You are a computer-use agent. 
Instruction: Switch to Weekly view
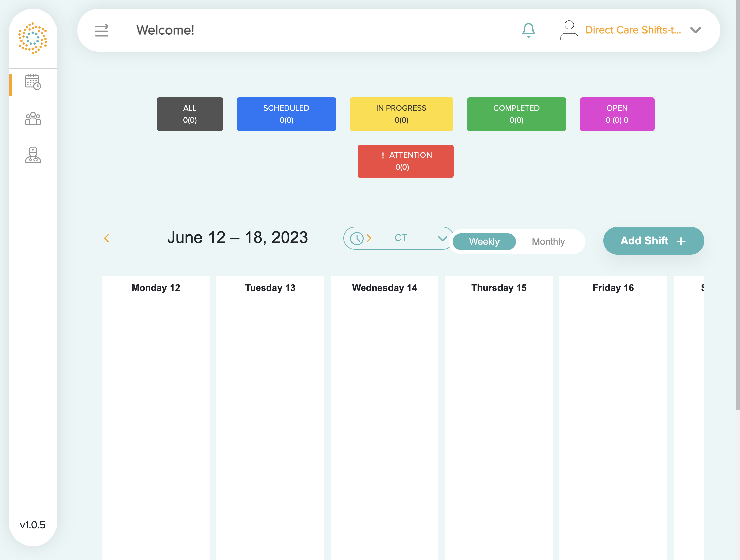pyautogui.click(x=484, y=241)
